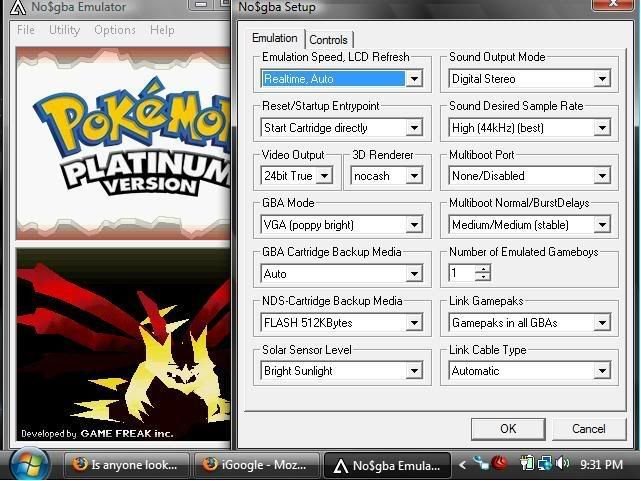Switch to the Emulation tab
The width and height of the screenshot is (641, 481).
(275, 38)
